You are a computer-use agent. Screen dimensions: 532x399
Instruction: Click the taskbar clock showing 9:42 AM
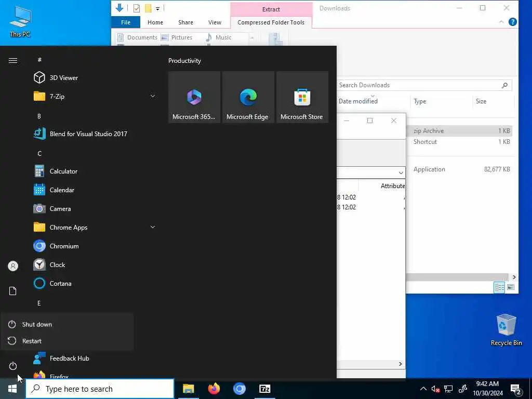pyautogui.click(x=487, y=389)
